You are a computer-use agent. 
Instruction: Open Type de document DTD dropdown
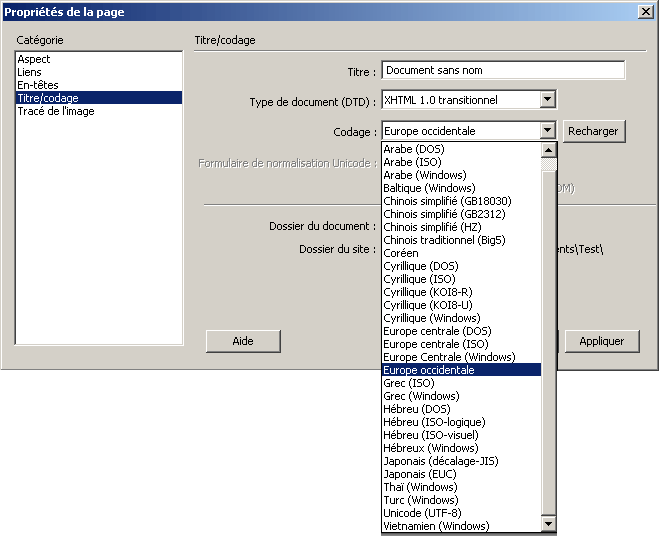tap(547, 100)
